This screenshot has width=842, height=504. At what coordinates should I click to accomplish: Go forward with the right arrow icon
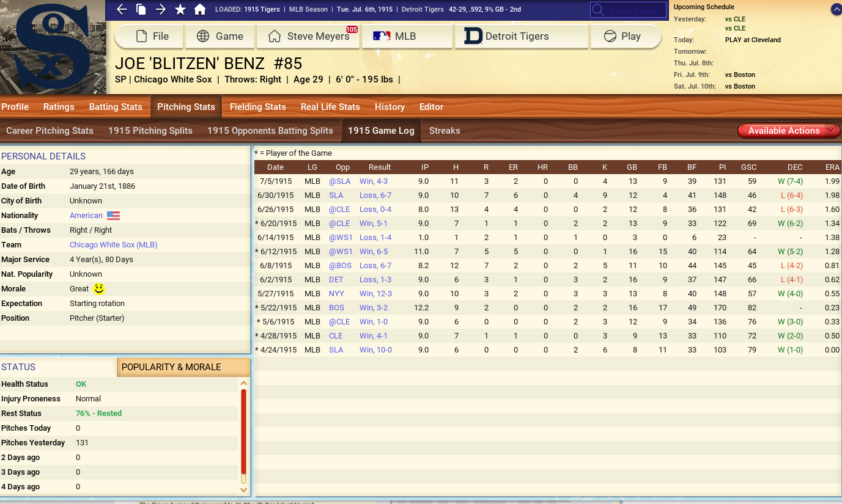coord(160,9)
